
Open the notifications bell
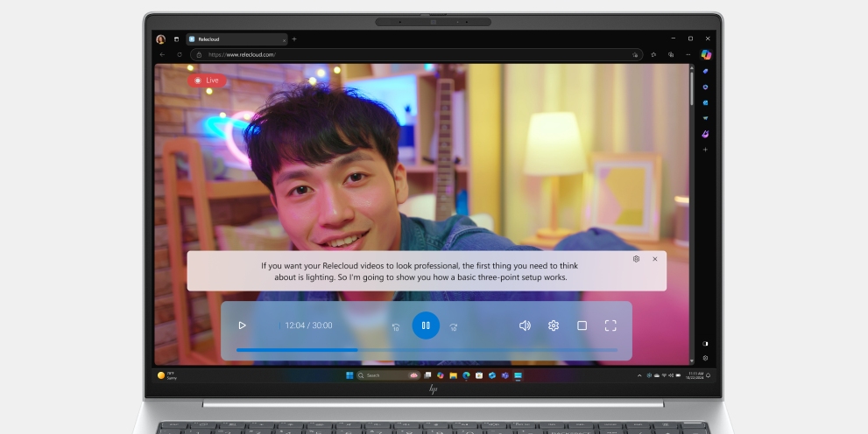click(708, 375)
